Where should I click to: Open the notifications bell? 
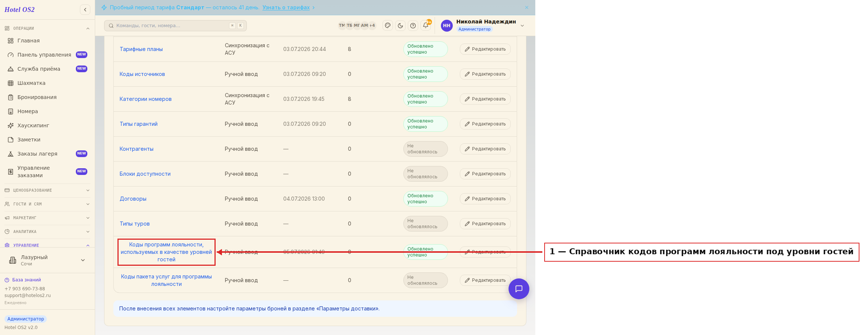[x=426, y=25]
